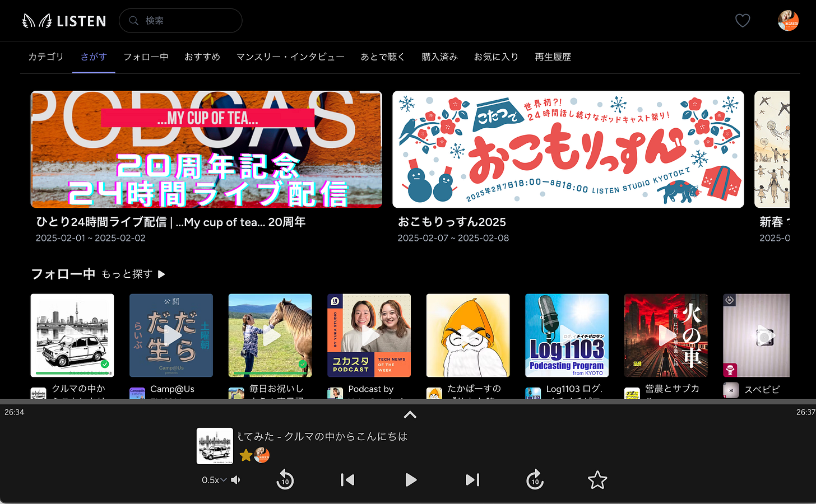The image size is (816, 504).
Task: Switch to あとで聴く tab
Action: coord(383,57)
